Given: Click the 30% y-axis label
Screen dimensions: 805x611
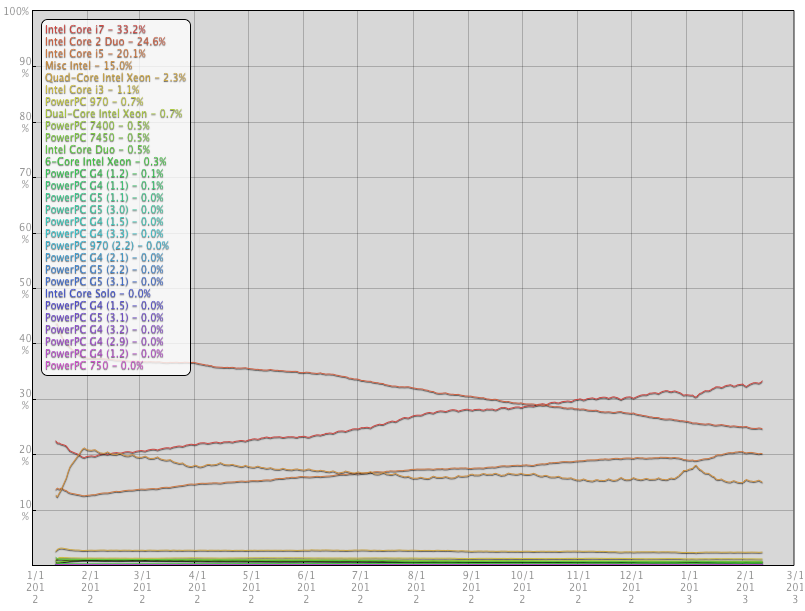Looking at the screenshot, I should [x=25, y=399].
